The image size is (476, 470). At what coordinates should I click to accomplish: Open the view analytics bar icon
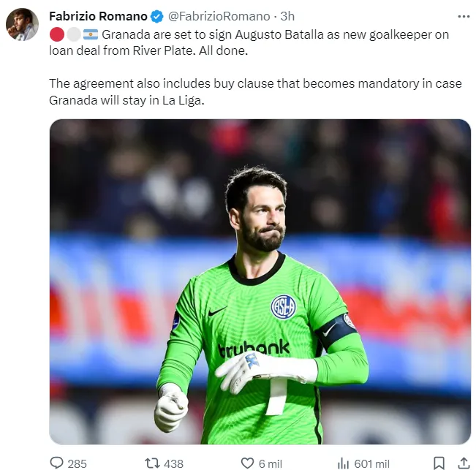(344, 463)
